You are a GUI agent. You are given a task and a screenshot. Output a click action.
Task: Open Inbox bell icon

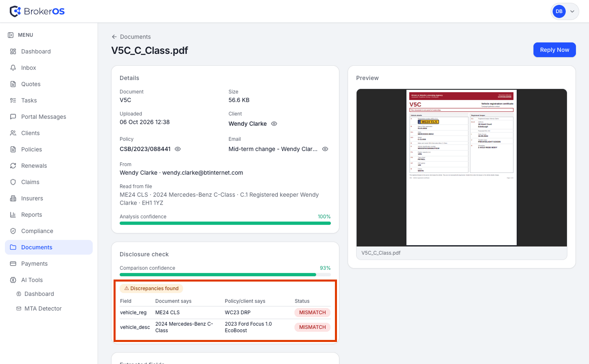13,68
